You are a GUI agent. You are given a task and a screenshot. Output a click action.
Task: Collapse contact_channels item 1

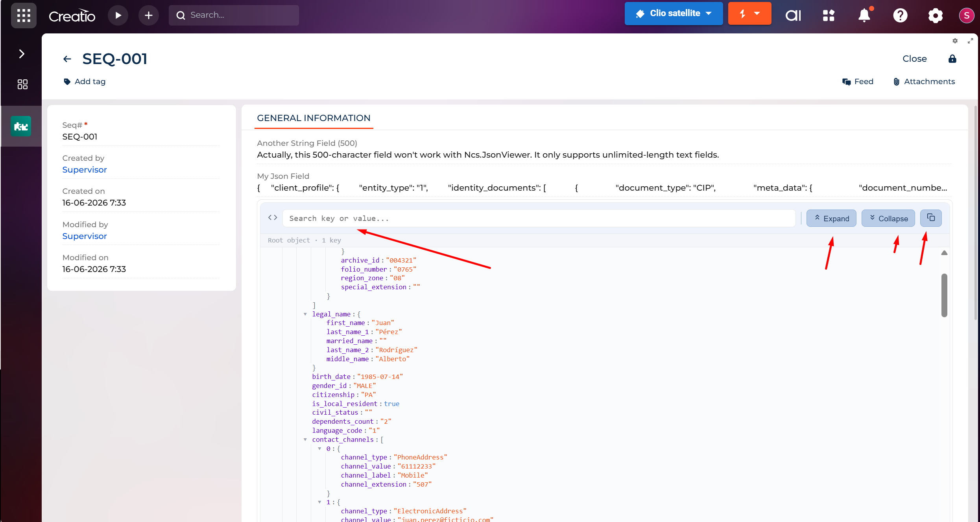[319, 502]
